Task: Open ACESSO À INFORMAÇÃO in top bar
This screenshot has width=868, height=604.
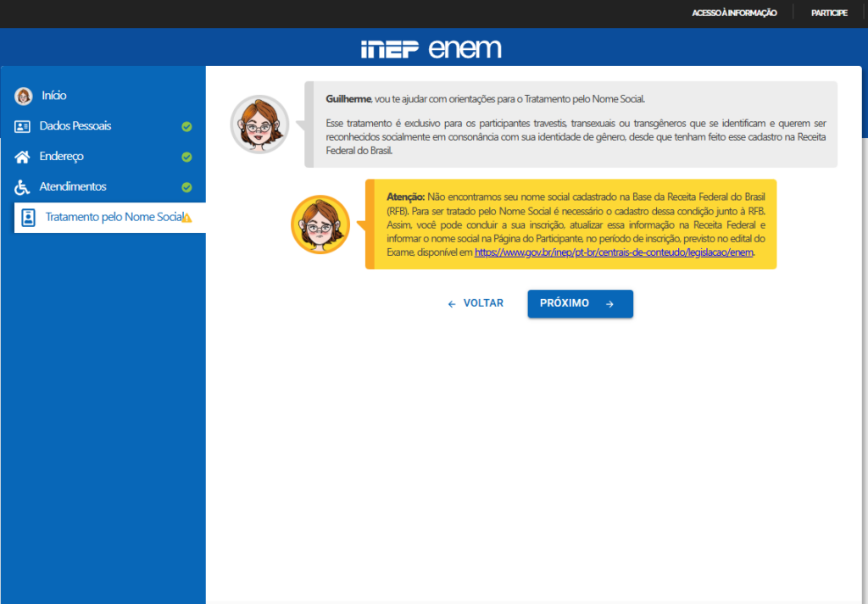Action: click(x=734, y=13)
